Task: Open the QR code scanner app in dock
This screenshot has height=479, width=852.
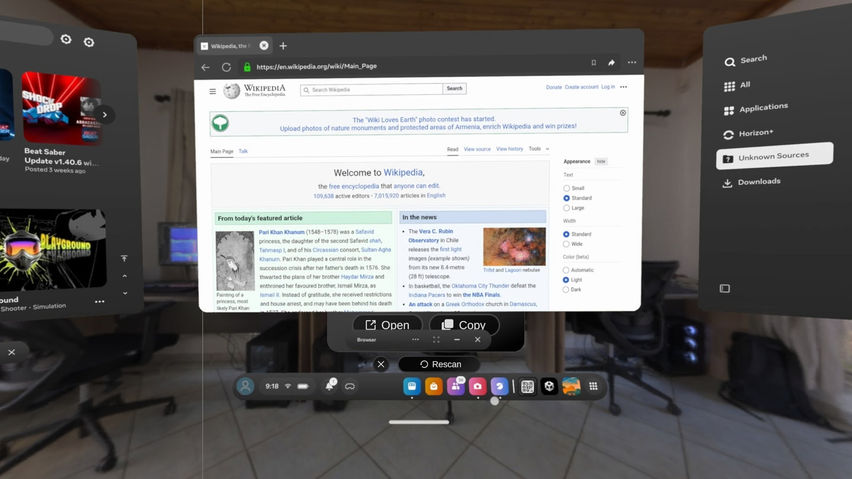Action: (527, 387)
